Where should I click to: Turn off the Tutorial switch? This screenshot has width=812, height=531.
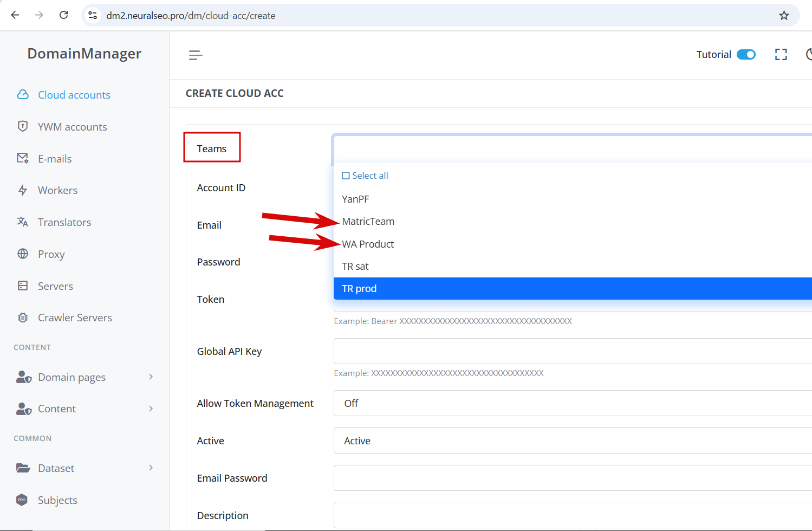746,54
